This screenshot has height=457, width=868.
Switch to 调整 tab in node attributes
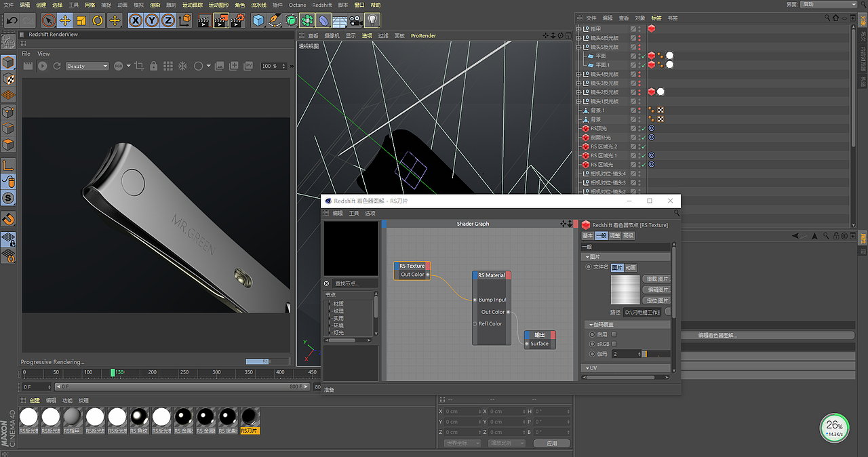[614, 235]
